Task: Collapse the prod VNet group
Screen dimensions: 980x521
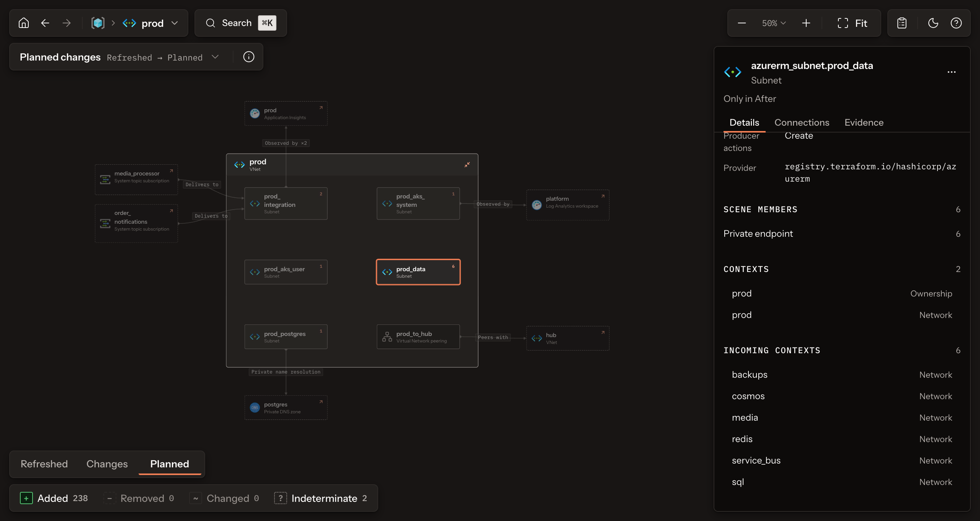Action: [467, 165]
